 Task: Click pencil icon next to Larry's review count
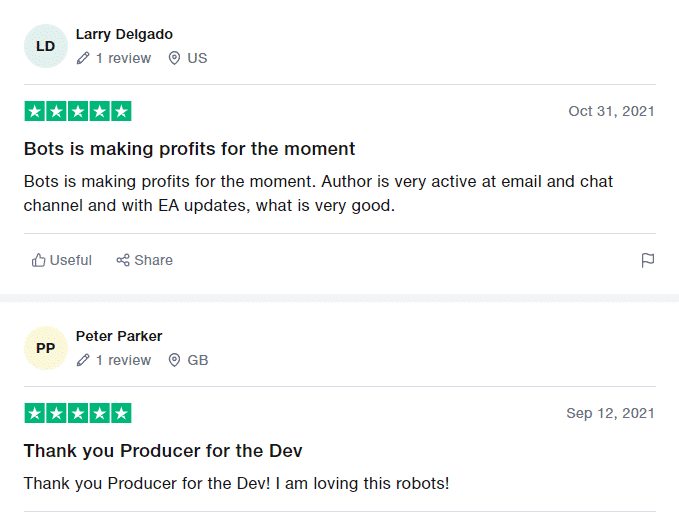pyautogui.click(x=83, y=58)
